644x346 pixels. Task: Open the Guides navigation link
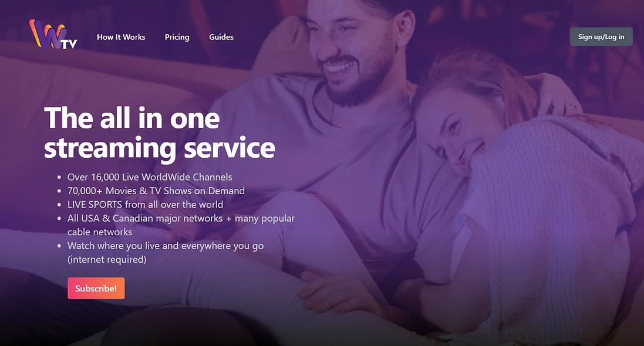(x=221, y=37)
